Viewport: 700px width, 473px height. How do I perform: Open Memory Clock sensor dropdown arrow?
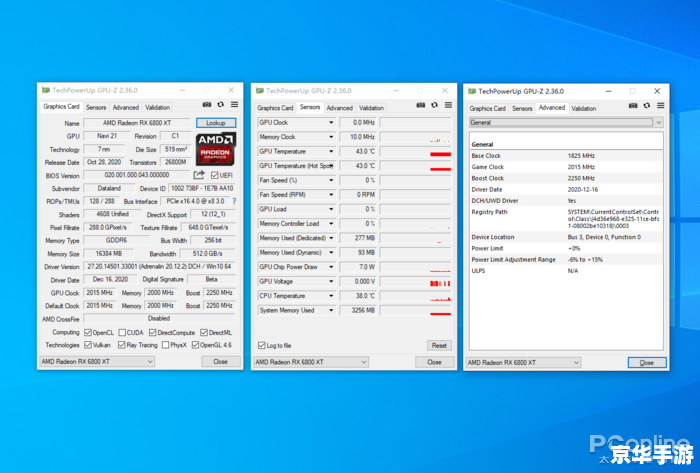coord(331,137)
